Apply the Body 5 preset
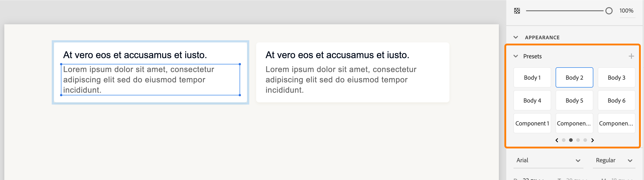This screenshot has width=644, height=180. click(574, 101)
